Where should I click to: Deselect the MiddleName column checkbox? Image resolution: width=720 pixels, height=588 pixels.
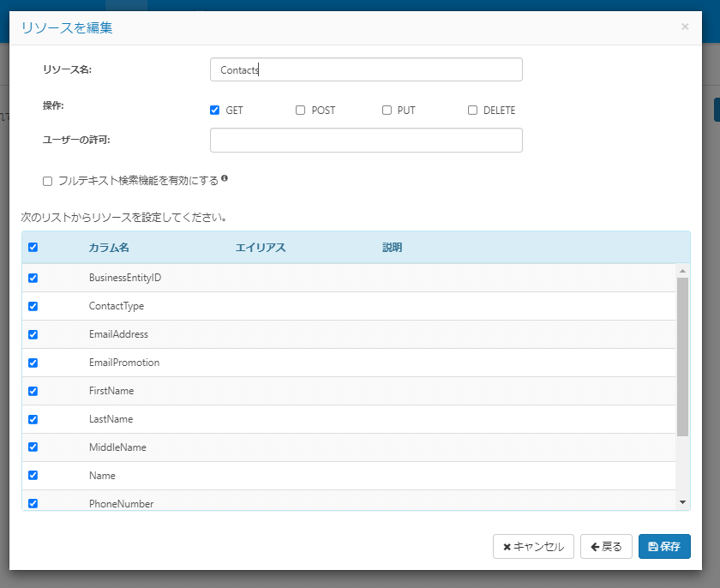pos(33,447)
